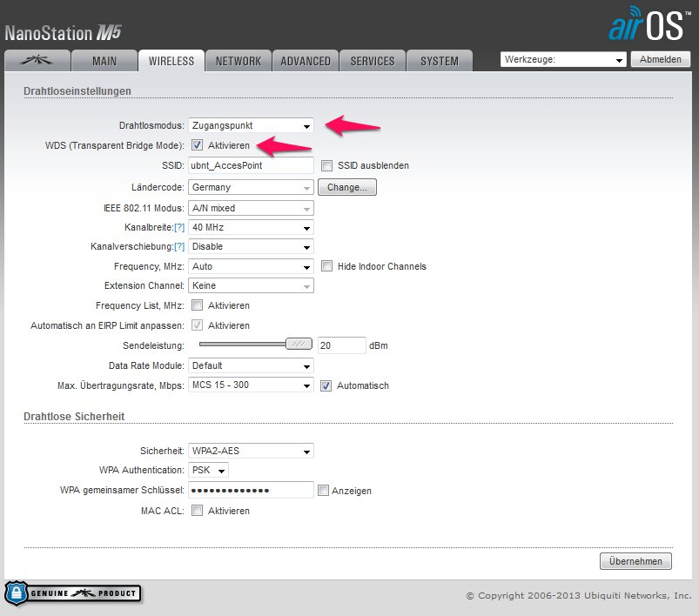Expand the Drahtlosmodus dropdown
The height and width of the screenshot is (616, 699).
[x=251, y=125]
